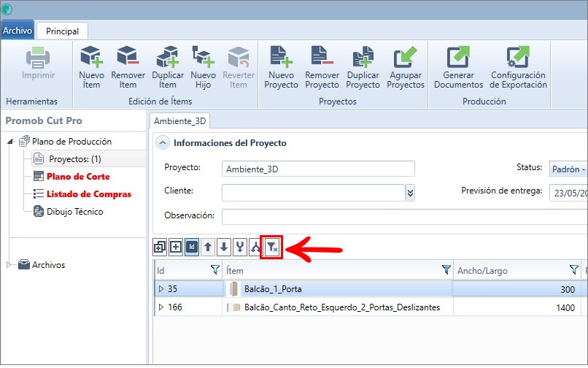Click the Cliente input field
Screen dimensions: 588x368
(x=314, y=193)
